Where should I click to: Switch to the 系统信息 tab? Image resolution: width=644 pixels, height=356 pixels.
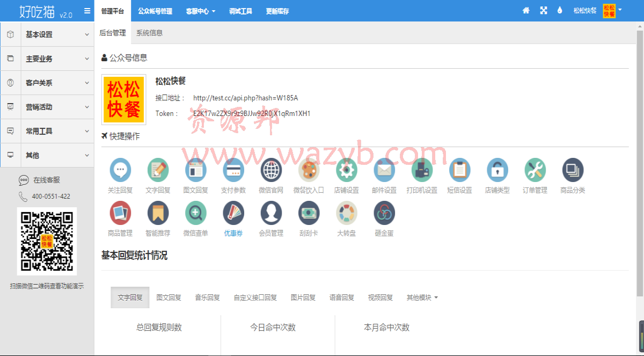pyautogui.click(x=149, y=33)
